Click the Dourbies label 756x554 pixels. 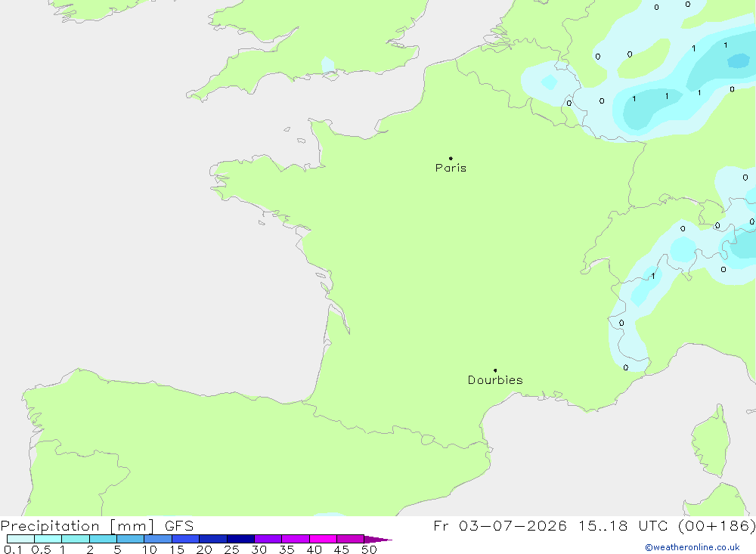[x=495, y=380]
